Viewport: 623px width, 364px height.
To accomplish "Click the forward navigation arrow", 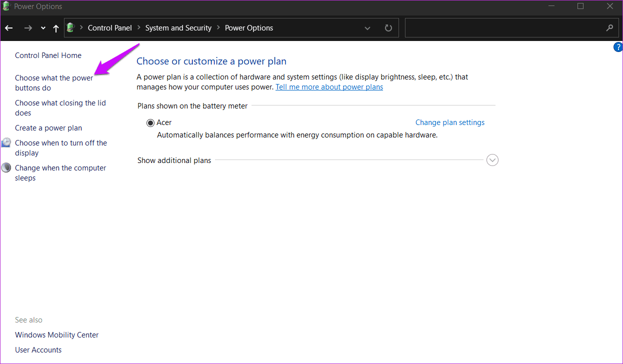I will click(x=28, y=28).
